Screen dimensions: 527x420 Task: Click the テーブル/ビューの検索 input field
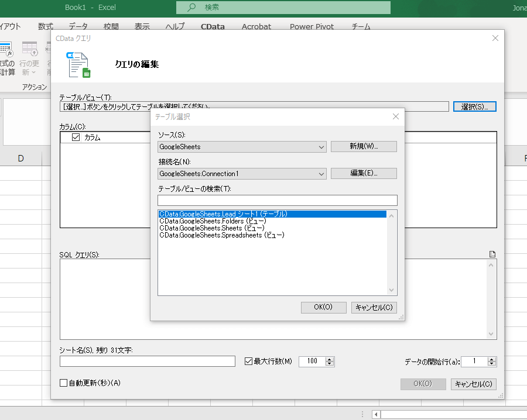click(x=278, y=201)
